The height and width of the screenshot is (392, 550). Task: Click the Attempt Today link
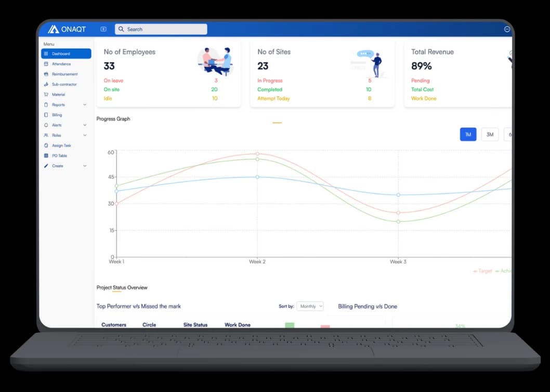[274, 98]
